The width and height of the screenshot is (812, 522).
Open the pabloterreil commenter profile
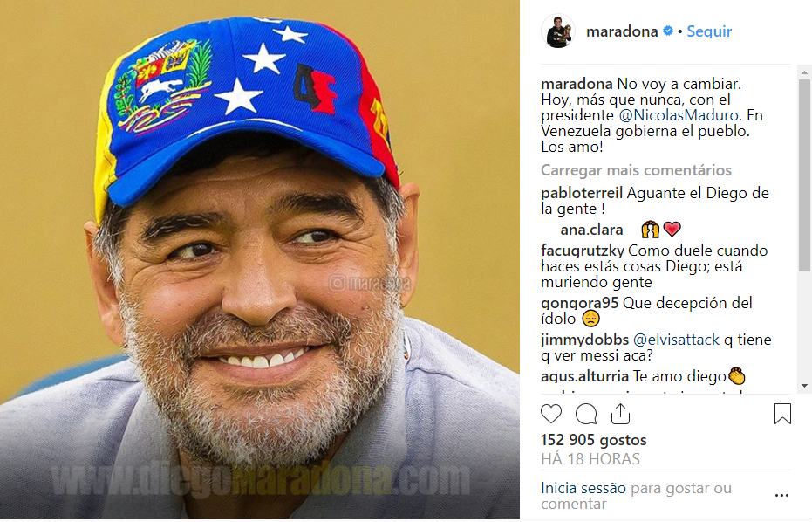coord(582,193)
